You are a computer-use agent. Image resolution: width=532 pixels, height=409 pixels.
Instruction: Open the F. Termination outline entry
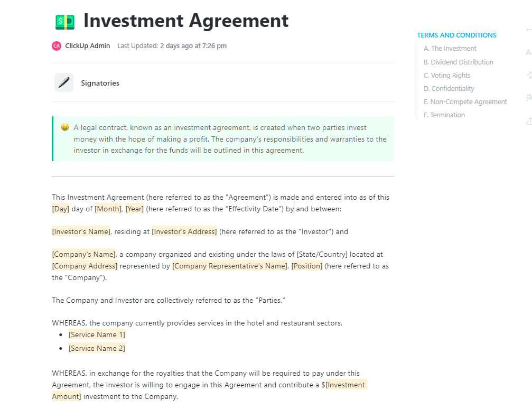(444, 115)
